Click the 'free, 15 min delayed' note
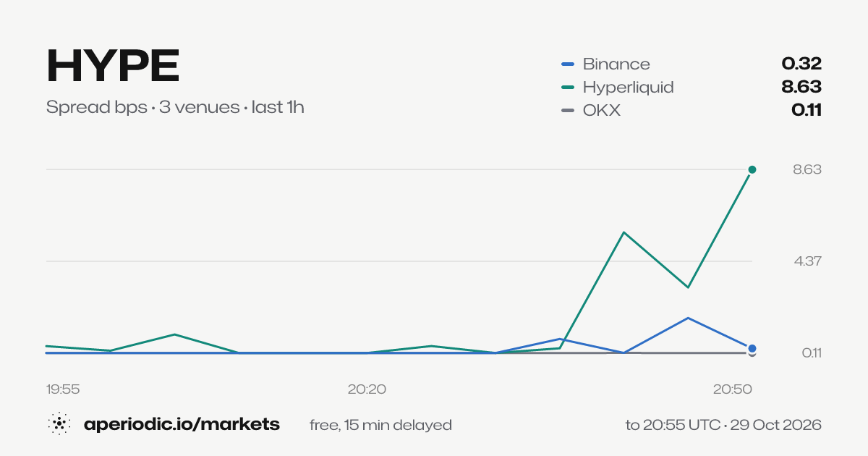868x456 pixels. click(x=380, y=425)
